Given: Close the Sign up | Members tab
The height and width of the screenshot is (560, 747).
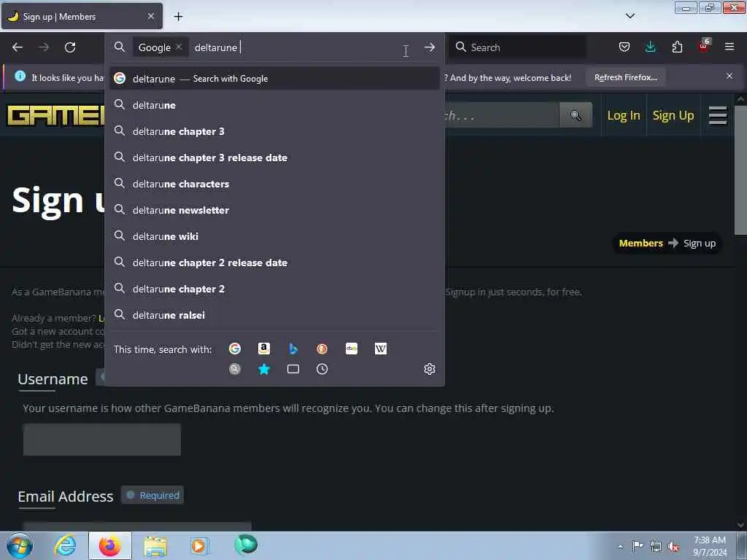Looking at the screenshot, I should click(x=151, y=16).
